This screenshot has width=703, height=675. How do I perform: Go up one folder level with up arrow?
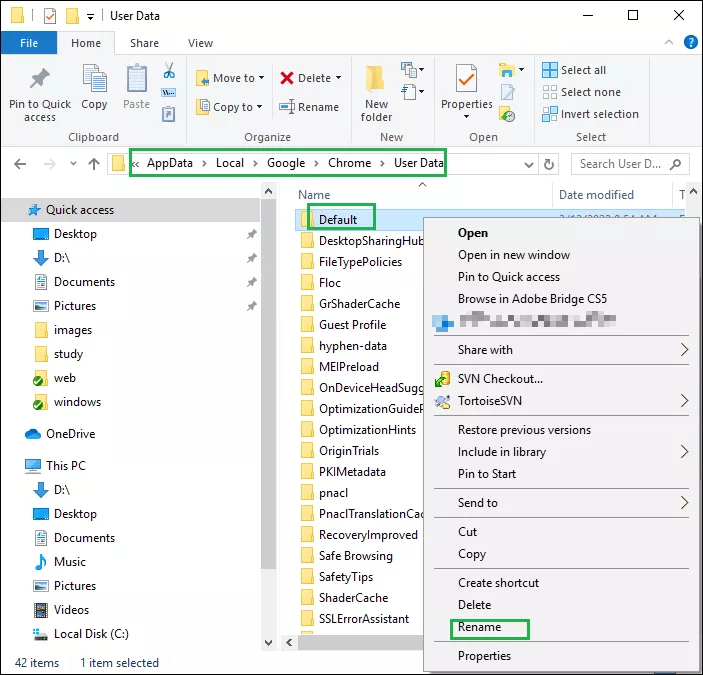(x=94, y=164)
